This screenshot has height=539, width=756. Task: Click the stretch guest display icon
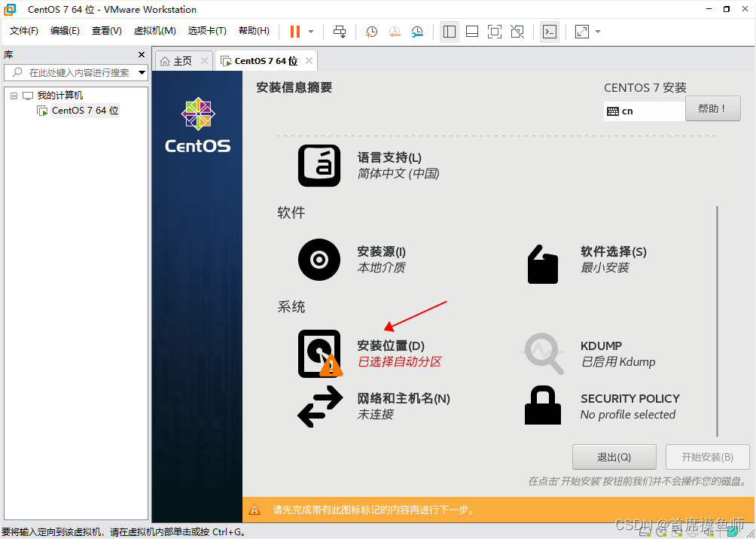[x=582, y=32]
